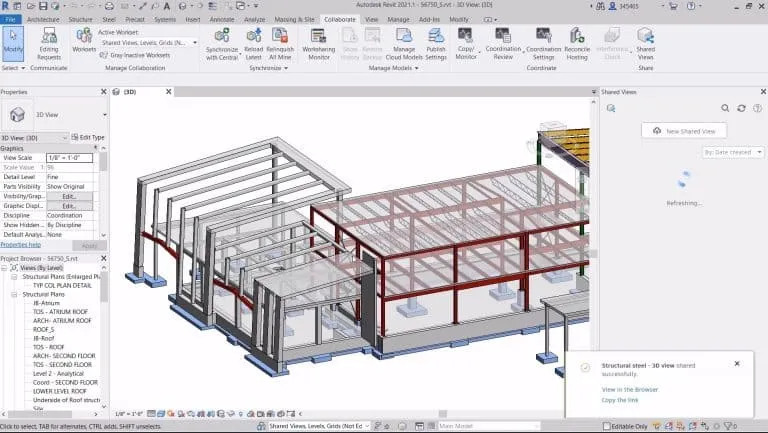This screenshot has width=768, height=433.
Task: Click Edit for Graphic Display options
Action: pos(69,206)
